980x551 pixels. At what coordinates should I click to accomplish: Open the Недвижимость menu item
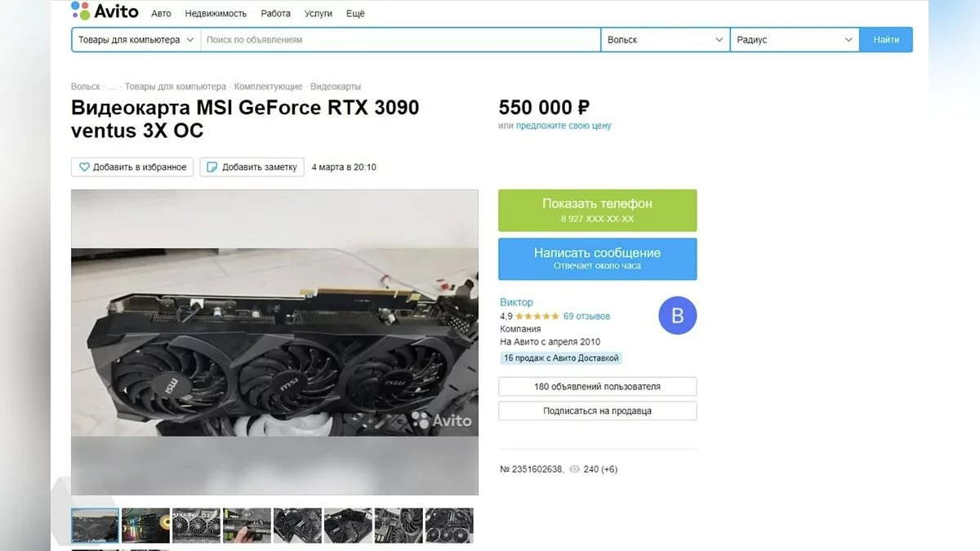(x=216, y=14)
